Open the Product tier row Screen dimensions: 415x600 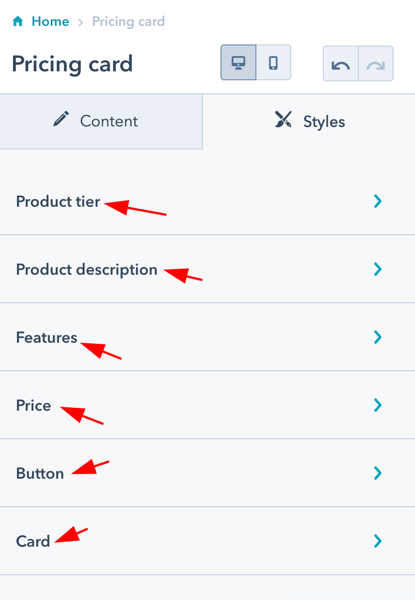[207, 201]
